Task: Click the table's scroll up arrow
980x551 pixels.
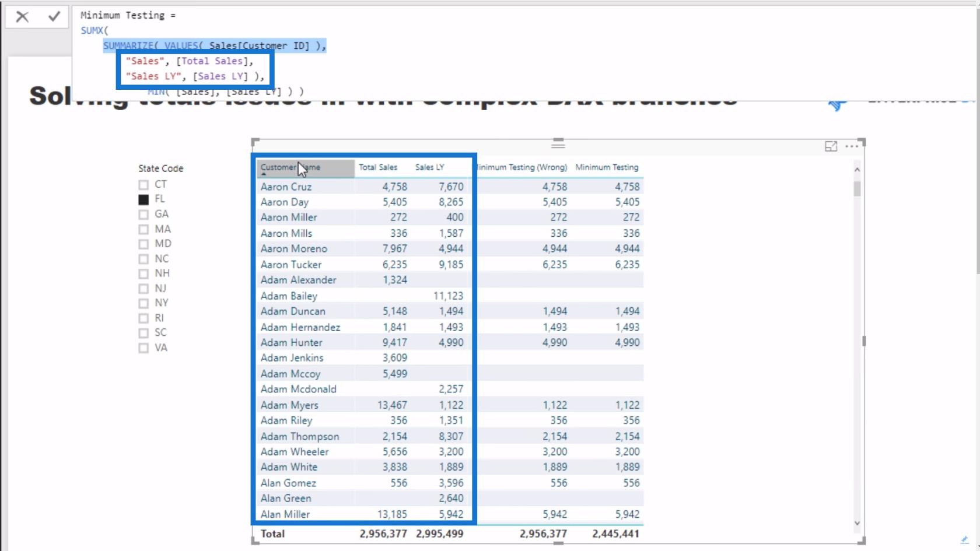Action: coord(857,170)
